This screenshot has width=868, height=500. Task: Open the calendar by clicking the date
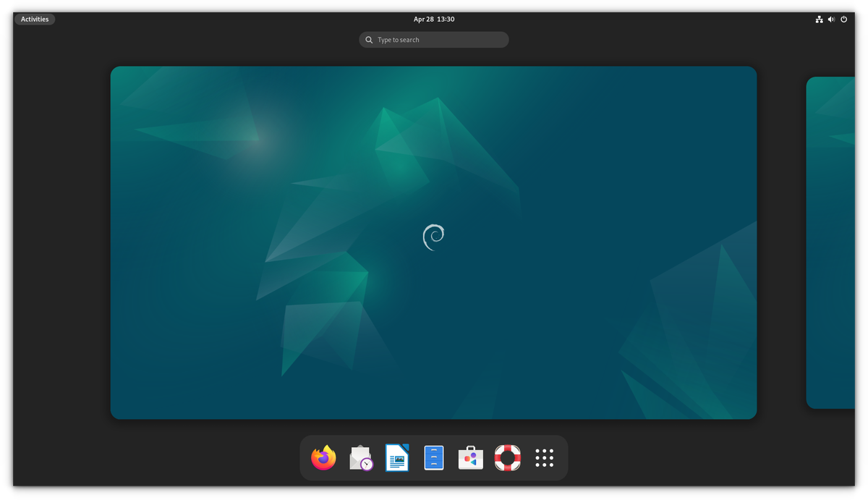click(x=434, y=19)
